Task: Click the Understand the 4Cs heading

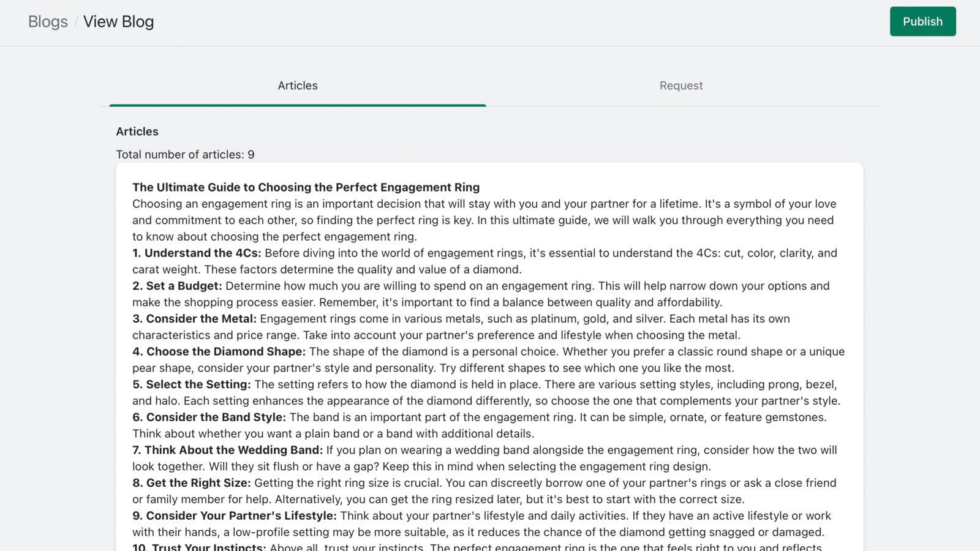Action: tap(197, 253)
